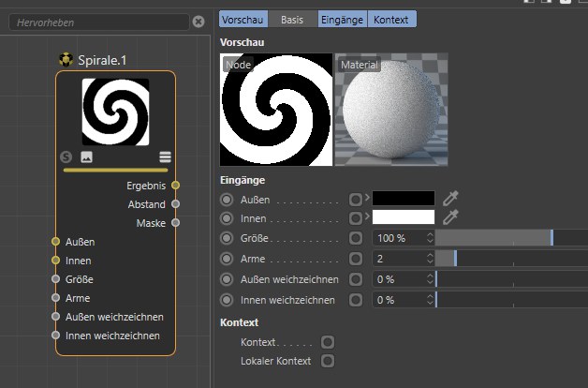Image resolution: width=588 pixels, height=388 pixels.
Task: Toggle the Arme animation radio dot
Action: click(227, 259)
